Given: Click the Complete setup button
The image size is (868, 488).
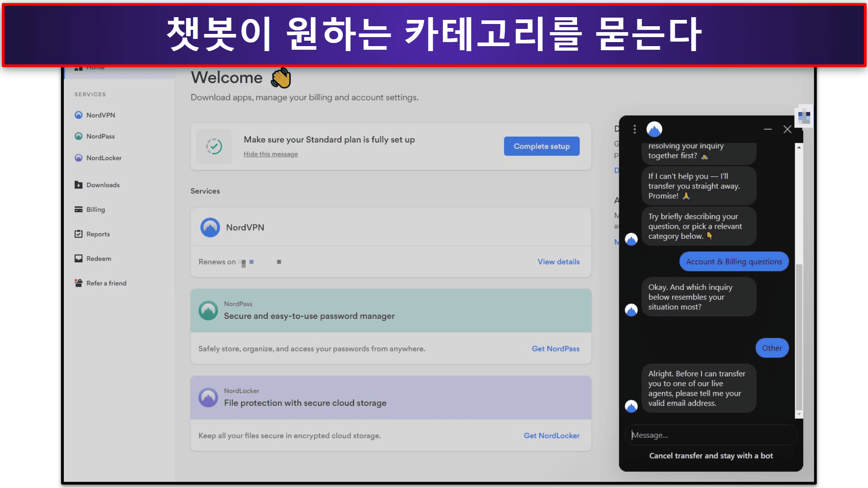Looking at the screenshot, I should (x=542, y=146).
